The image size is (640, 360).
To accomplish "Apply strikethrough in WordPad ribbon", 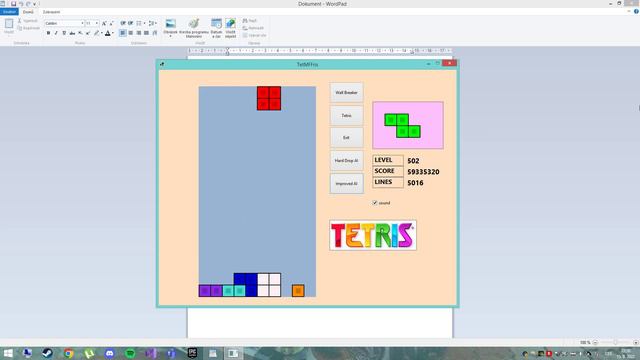I will (72, 33).
